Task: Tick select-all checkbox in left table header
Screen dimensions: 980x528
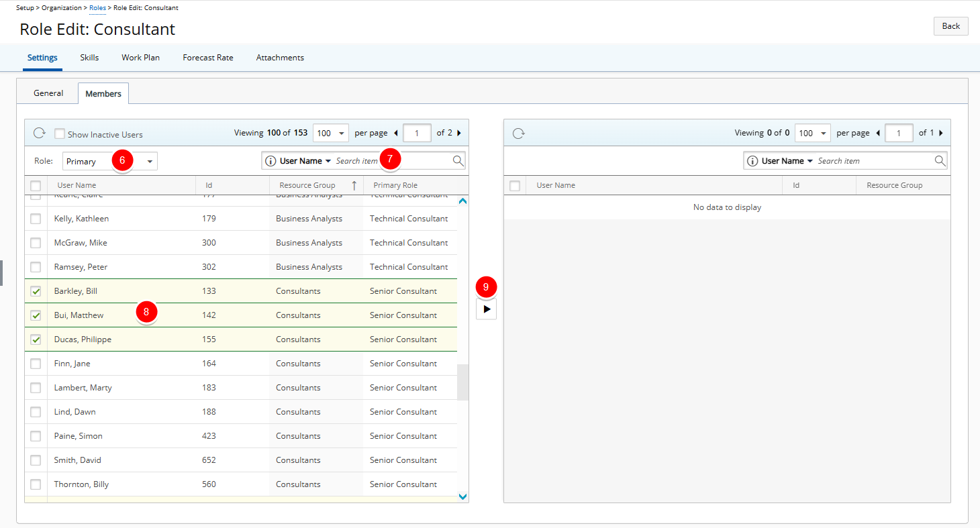Action: 36,186
